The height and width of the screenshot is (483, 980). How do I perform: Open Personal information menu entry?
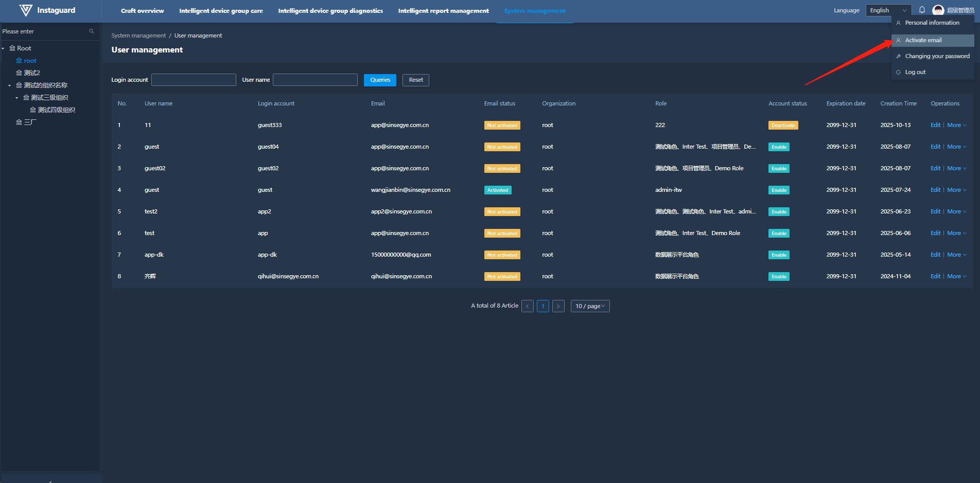(932, 23)
